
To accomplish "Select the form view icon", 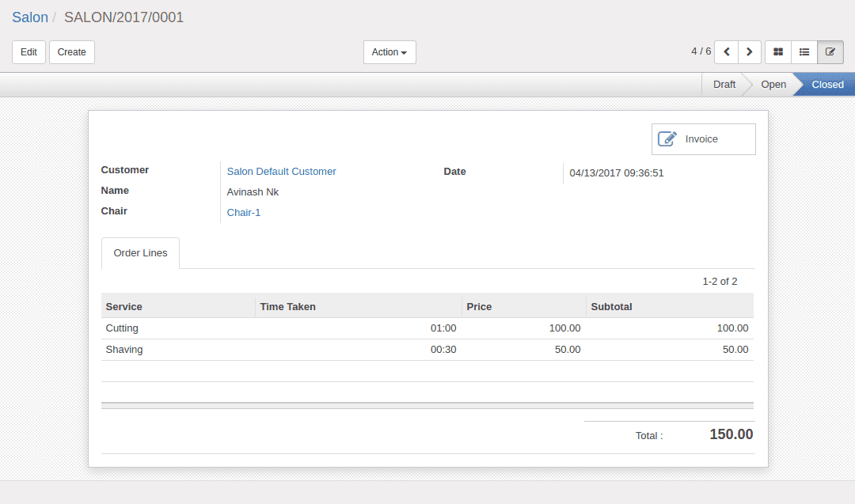I will (x=830, y=52).
